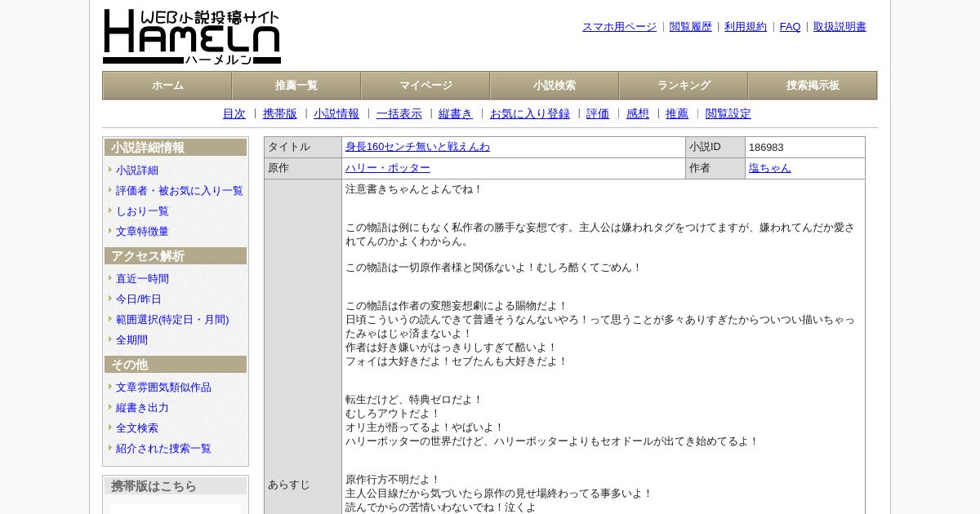Image resolution: width=980 pixels, height=514 pixels.
Task: Open 全文検索 in the sidebar
Action: point(137,428)
